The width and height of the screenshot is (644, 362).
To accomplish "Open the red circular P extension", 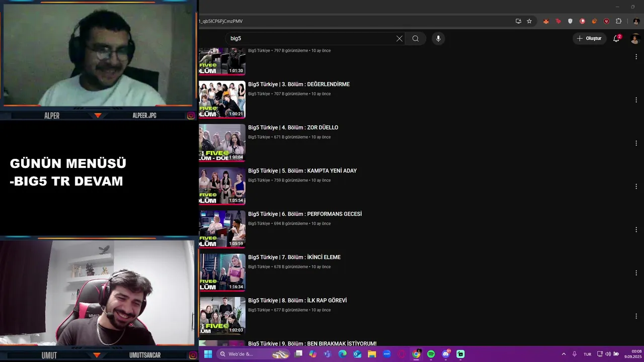I will click(x=582, y=21).
